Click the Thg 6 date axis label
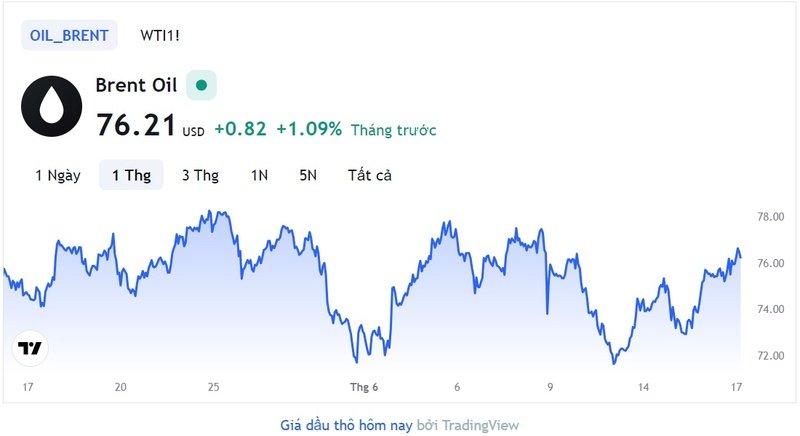Screen dimensions: 800x436 click(x=364, y=387)
